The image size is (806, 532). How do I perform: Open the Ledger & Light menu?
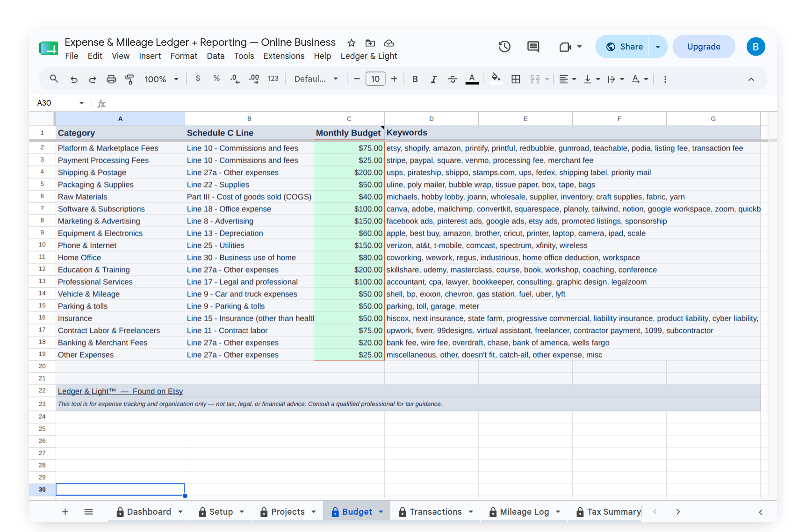click(x=369, y=56)
